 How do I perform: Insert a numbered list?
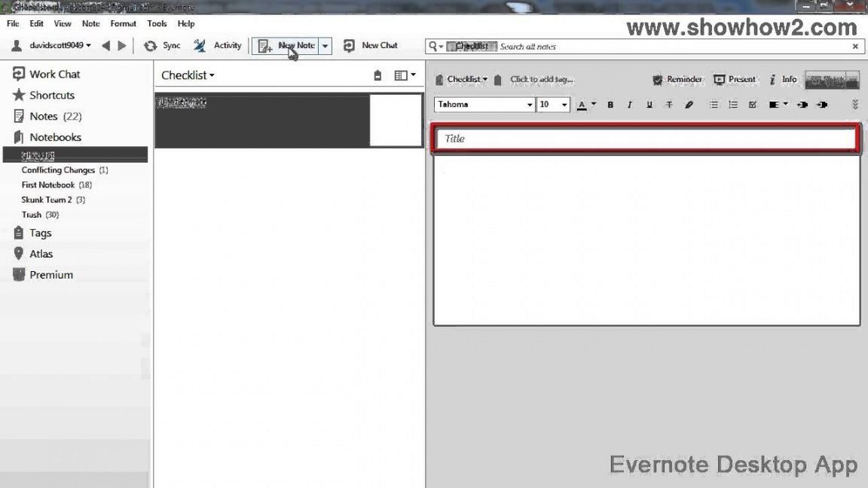732,105
